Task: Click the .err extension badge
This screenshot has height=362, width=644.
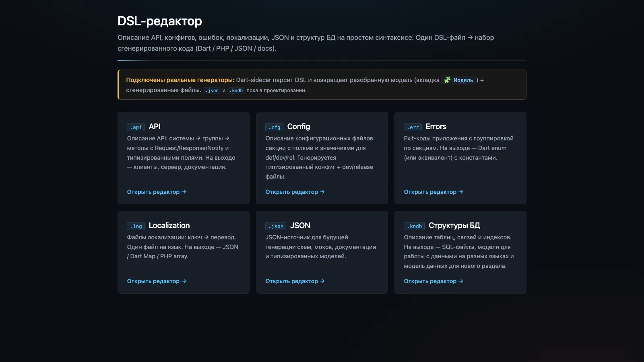Action: [x=413, y=127]
